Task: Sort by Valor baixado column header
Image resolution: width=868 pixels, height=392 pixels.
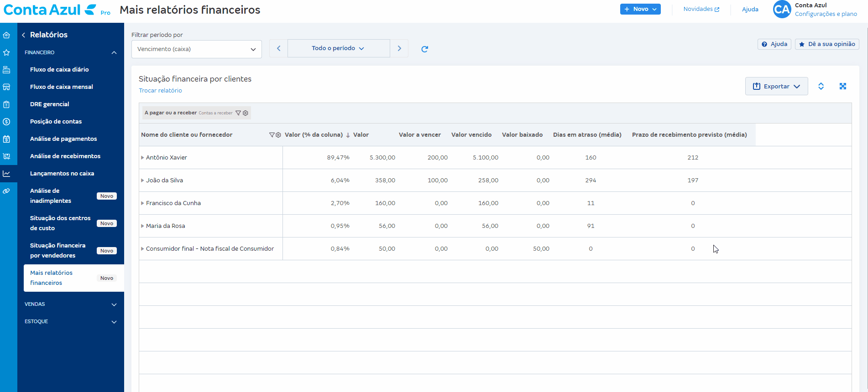Action: coord(523,135)
